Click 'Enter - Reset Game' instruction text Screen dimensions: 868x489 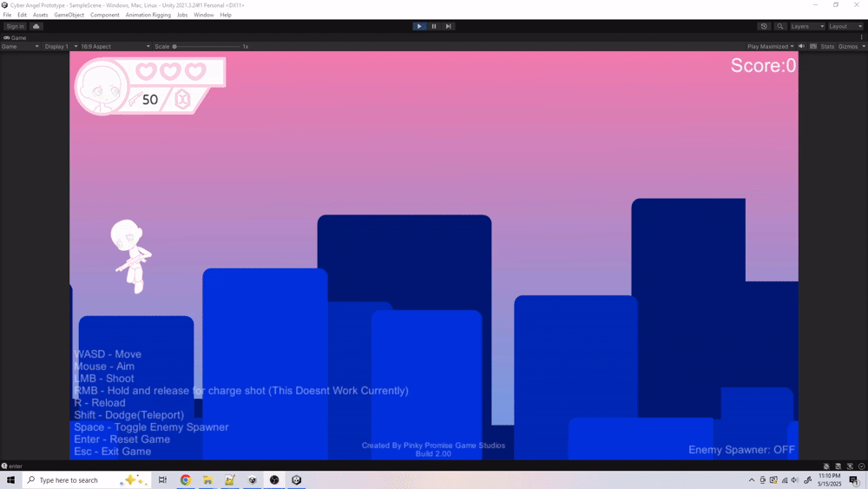[x=122, y=439]
